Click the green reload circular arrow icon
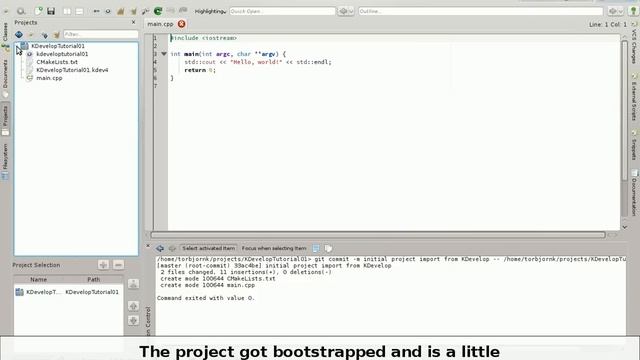The height and width of the screenshot is (360, 640). pyautogui.click(x=158, y=11)
